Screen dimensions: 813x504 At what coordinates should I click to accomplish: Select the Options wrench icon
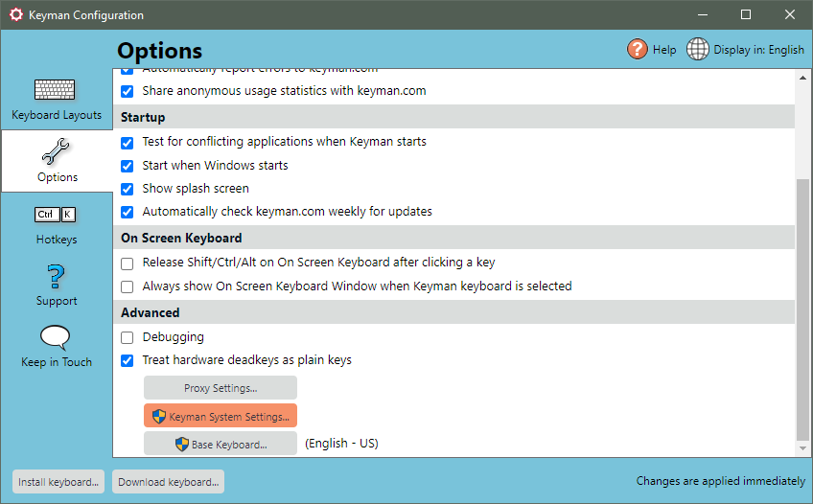tap(56, 151)
